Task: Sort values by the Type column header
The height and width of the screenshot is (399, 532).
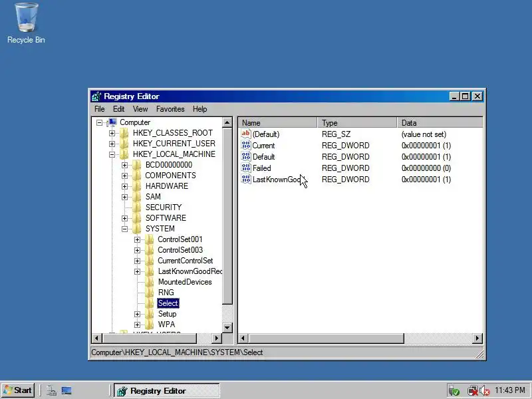Action: 357,122
